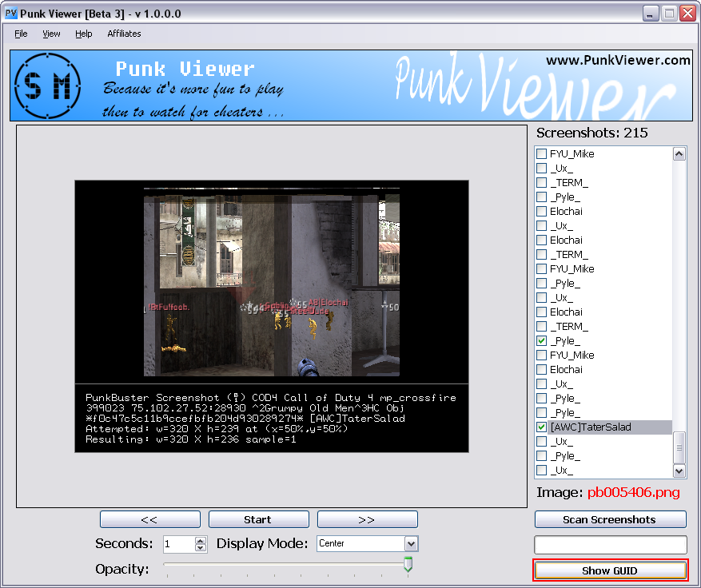Image resolution: width=701 pixels, height=588 pixels.
Task: Close the Punk Viewer window
Action: tap(687, 14)
